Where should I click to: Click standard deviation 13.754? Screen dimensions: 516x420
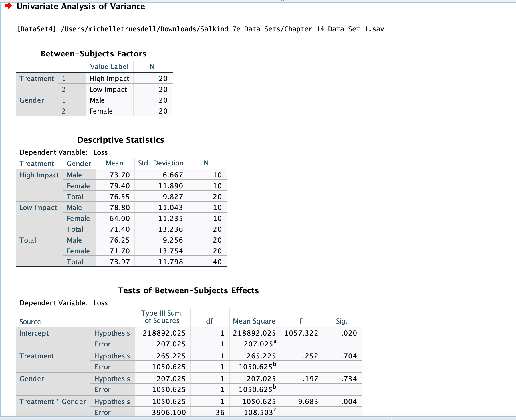pos(171,251)
